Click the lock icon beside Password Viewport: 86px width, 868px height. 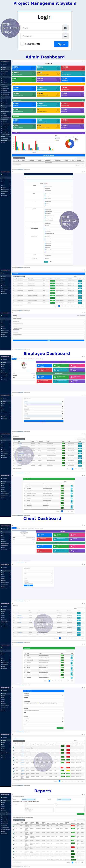65,36
